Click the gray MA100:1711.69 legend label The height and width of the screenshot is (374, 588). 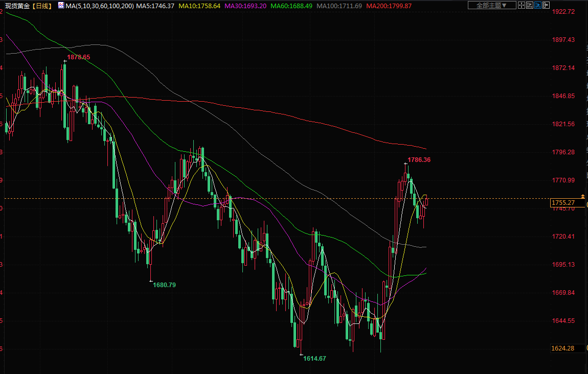340,6
